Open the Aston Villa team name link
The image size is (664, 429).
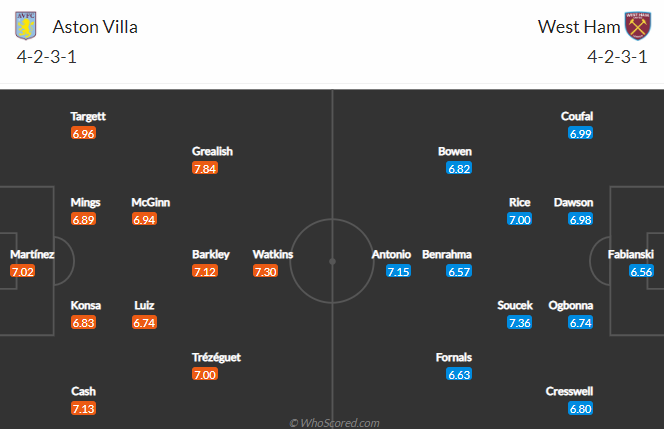[95, 27]
